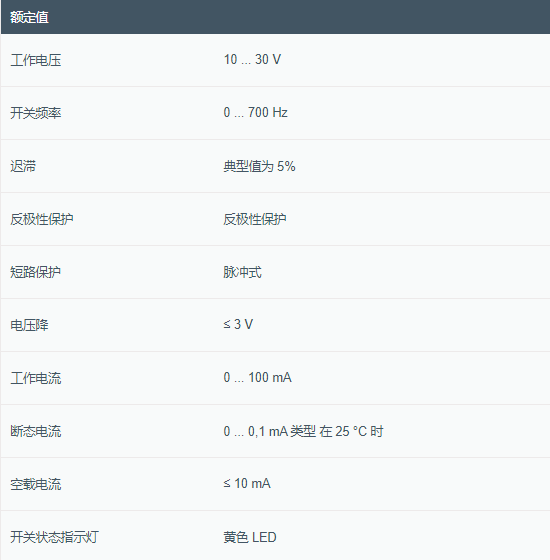The image size is (550, 560).
Task: Select the 开关频率 row label
Action: (36, 113)
